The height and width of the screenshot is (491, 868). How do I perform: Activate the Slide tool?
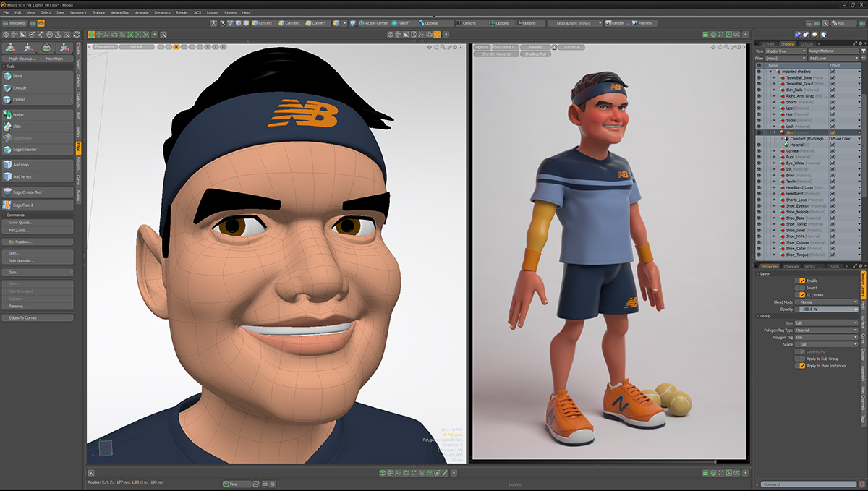[38, 127]
